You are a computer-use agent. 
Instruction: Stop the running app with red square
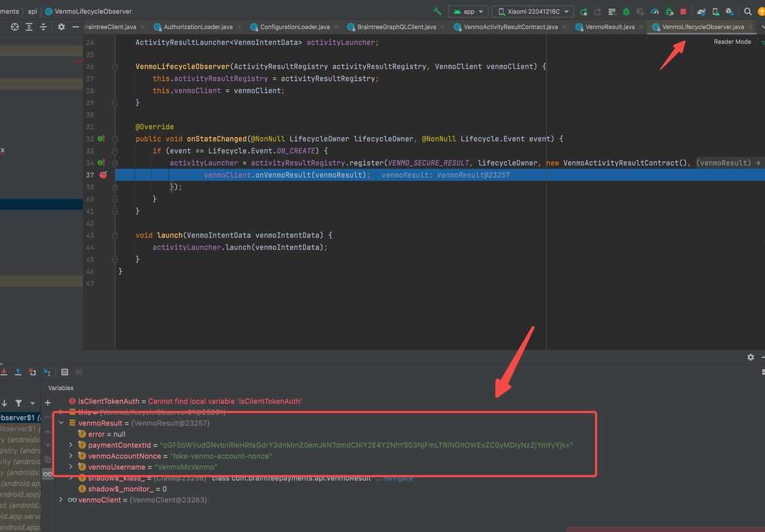pos(683,11)
